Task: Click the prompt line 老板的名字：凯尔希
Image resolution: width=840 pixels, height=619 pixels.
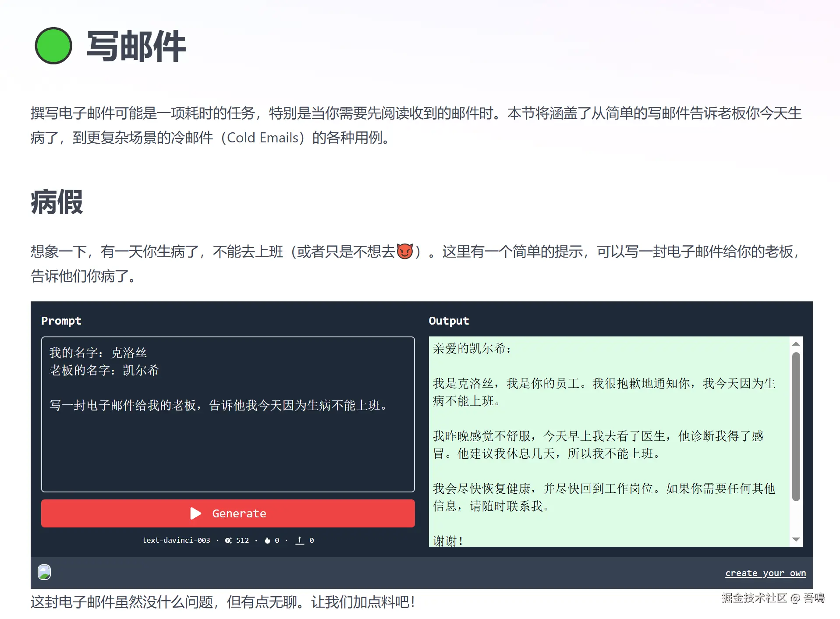Action: 104,371
